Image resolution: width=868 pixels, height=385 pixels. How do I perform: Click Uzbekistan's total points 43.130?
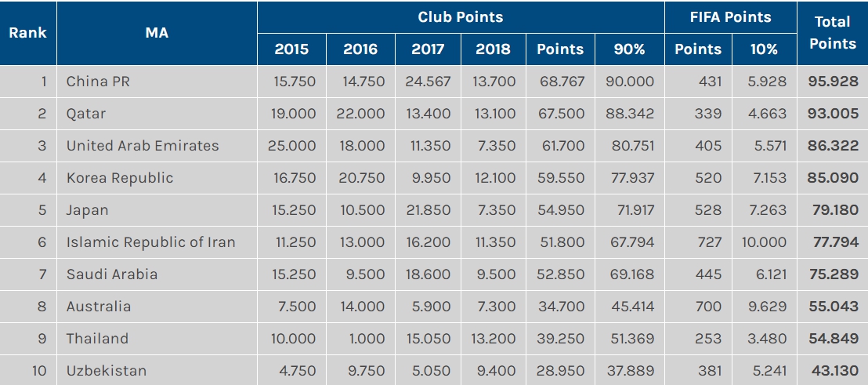point(834,371)
